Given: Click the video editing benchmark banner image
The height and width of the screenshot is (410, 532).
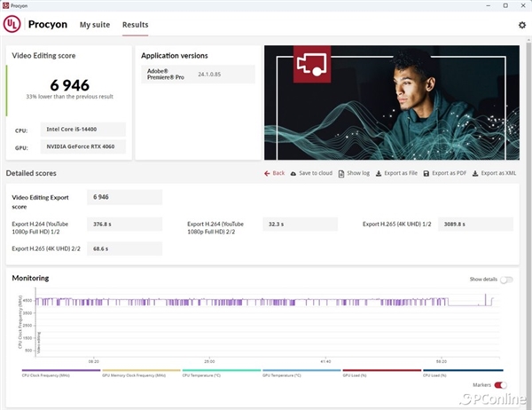Looking at the screenshot, I should (x=391, y=103).
